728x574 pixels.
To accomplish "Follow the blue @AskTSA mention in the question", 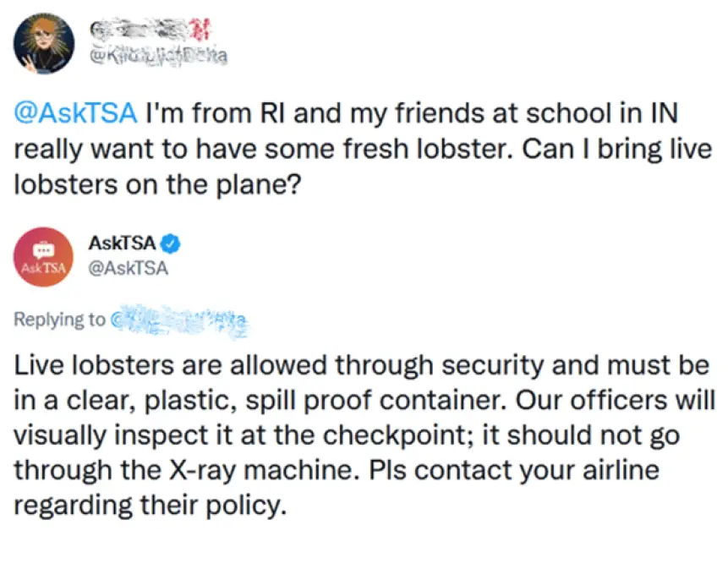I will (x=76, y=113).
